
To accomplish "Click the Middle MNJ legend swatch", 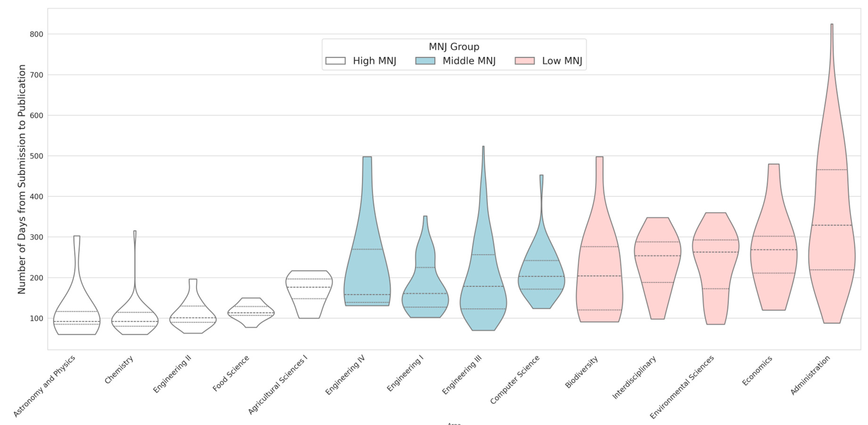I will [425, 61].
